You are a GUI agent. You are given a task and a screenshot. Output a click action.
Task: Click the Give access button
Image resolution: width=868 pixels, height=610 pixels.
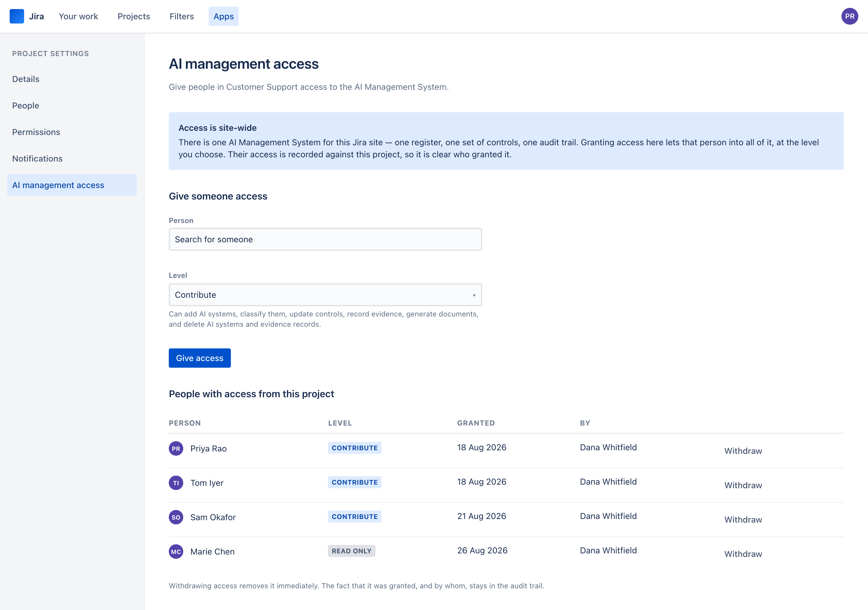pyautogui.click(x=200, y=358)
